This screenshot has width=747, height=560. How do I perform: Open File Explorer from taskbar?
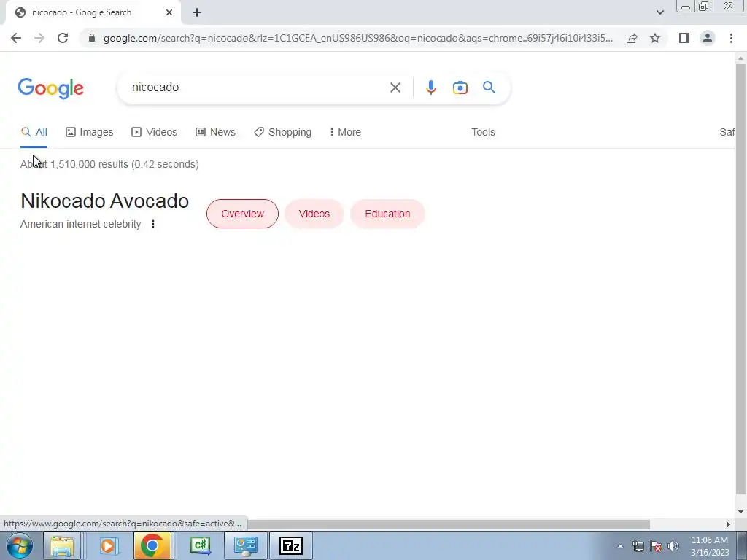pos(62,545)
